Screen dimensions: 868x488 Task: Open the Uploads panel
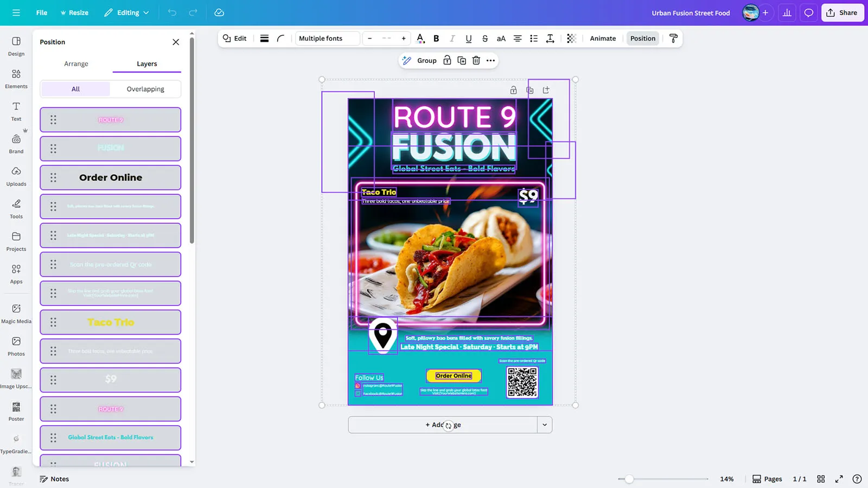click(16, 176)
